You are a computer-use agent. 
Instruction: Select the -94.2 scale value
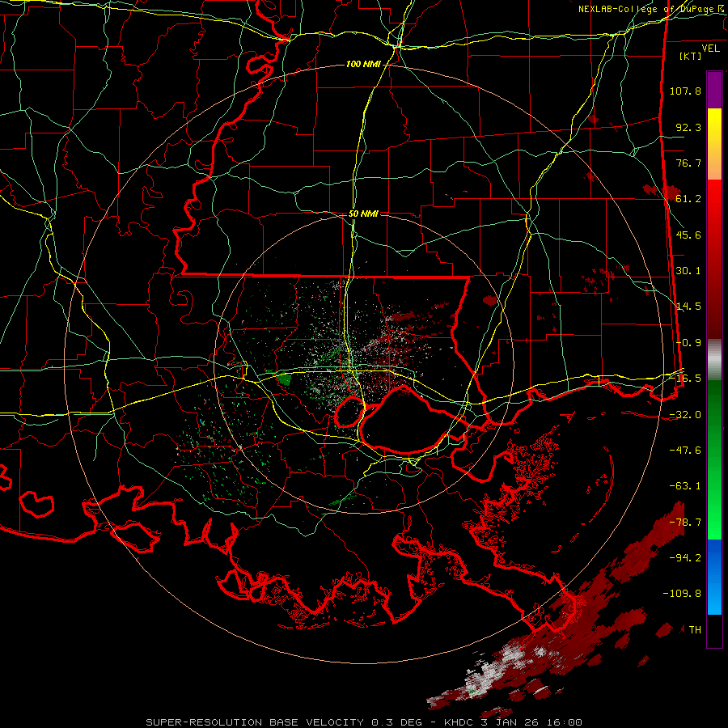click(685, 558)
